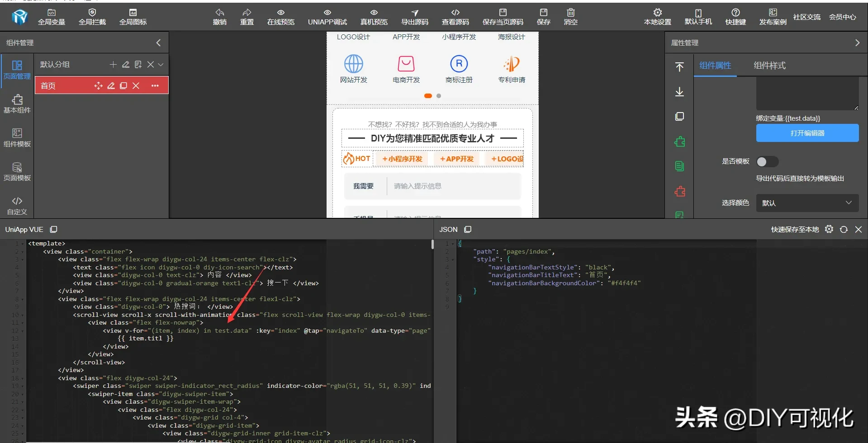Toggle the 是否模板 switch
The height and width of the screenshot is (443, 868).
click(x=767, y=162)
